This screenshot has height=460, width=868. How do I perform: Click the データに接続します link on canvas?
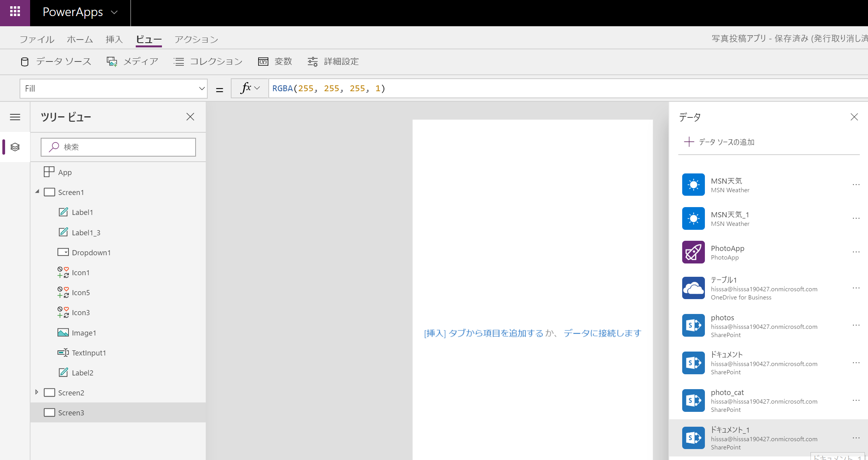click(x=602, y=333)
